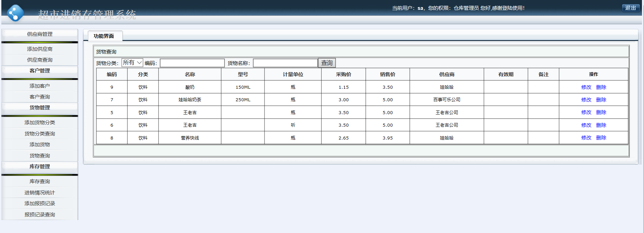Click 修改 for the 酸奶 row
644x233 pixels.
click(x=586, y=87)
